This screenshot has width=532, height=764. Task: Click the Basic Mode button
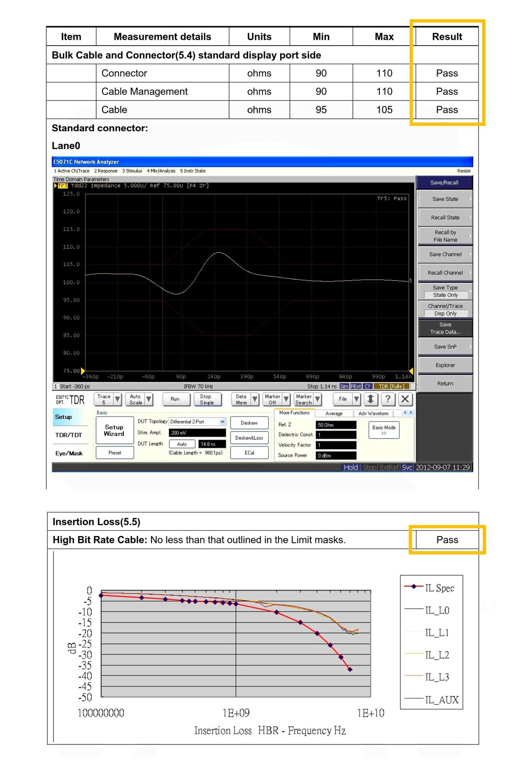point(384,430)
